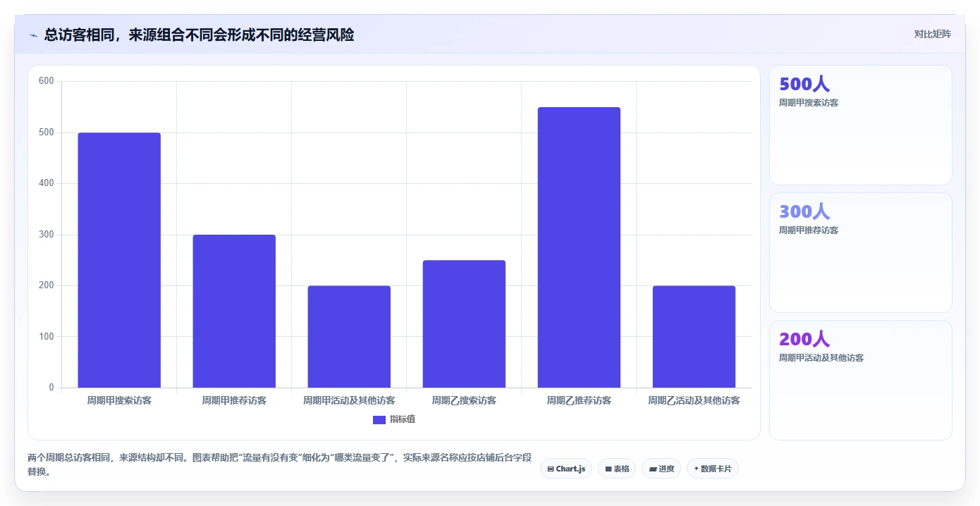Image resolution: width=980 pixels, height=506 pixels.
Task: Select the Chart.js chip
Action: [x=565, y=469]
